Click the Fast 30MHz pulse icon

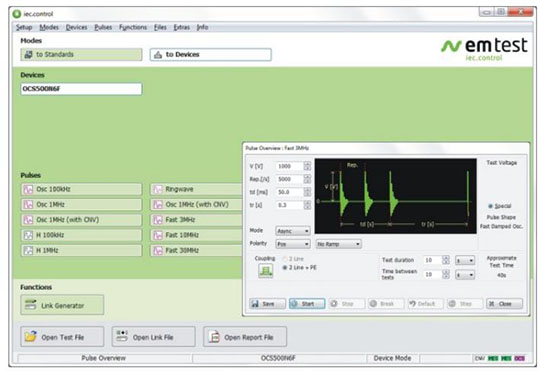coord(158,250)
